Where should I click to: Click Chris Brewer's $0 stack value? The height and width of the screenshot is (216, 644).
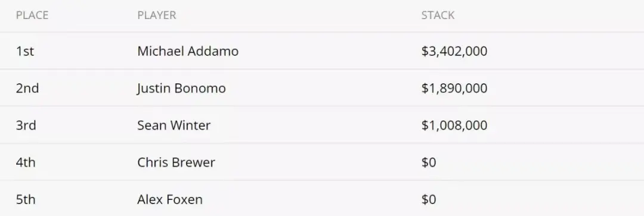tap(429, 162)
